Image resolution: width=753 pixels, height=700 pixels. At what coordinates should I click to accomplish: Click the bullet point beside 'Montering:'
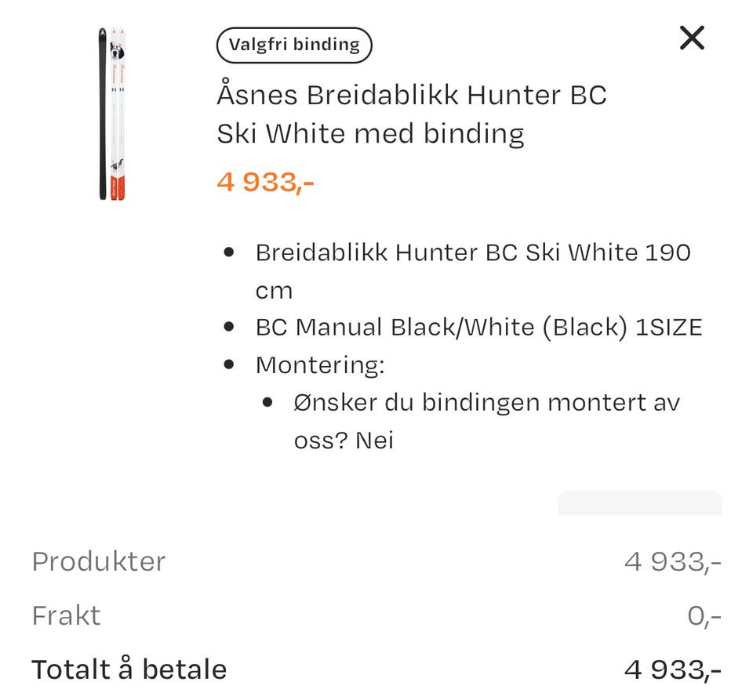(229, 365)
